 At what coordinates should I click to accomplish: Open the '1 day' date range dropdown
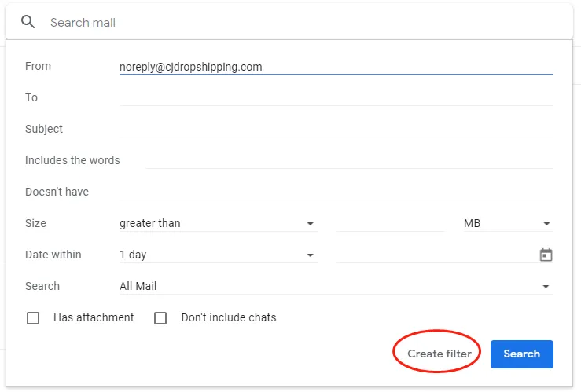point(217,255)
